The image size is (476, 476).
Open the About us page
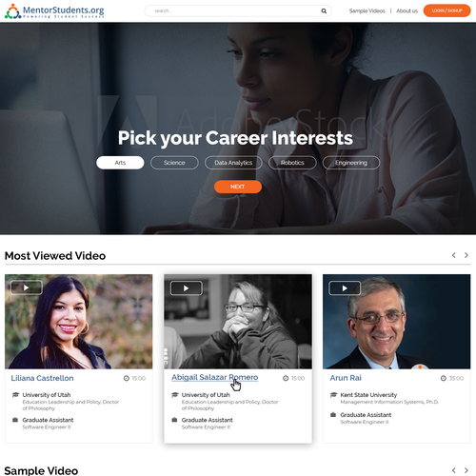coord(407,10)
